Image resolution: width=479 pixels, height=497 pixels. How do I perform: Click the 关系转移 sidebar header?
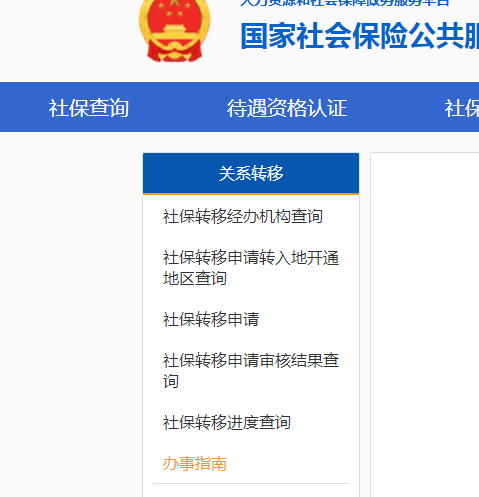click(251, 173)
